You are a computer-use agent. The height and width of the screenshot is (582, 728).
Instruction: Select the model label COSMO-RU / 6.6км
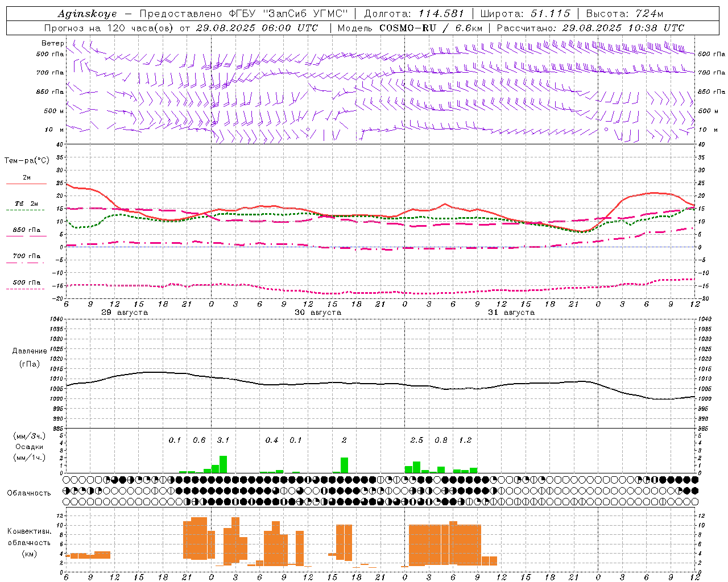[x=431, y=28]
